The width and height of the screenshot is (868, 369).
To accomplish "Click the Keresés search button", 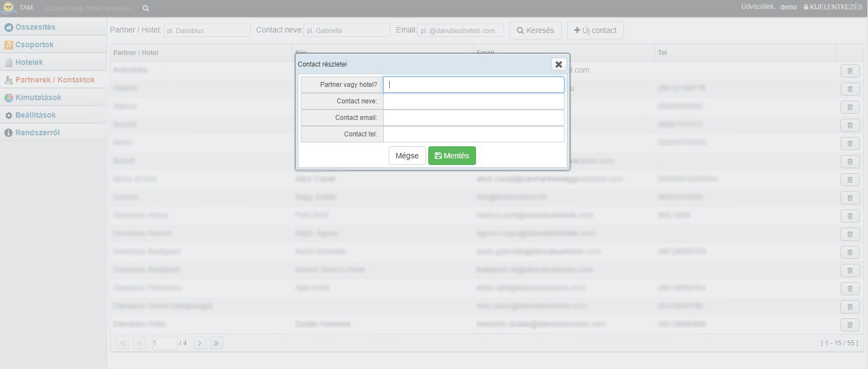I will pyautogui.click(x=535, y=30).
